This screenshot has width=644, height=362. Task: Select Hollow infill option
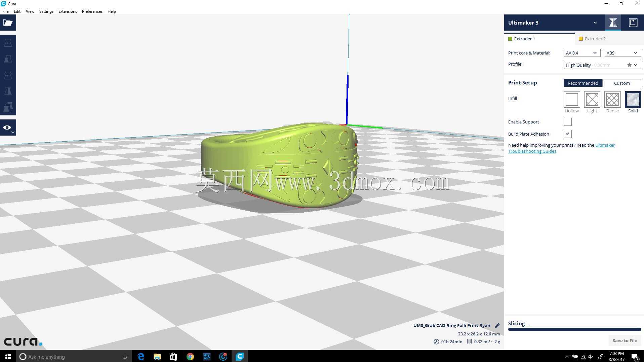pos(572,100)
